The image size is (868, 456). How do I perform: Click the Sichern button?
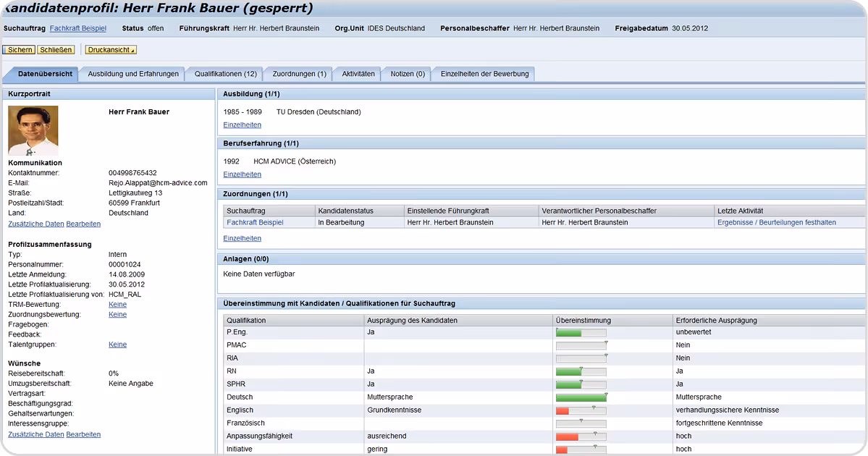[20, 50]
